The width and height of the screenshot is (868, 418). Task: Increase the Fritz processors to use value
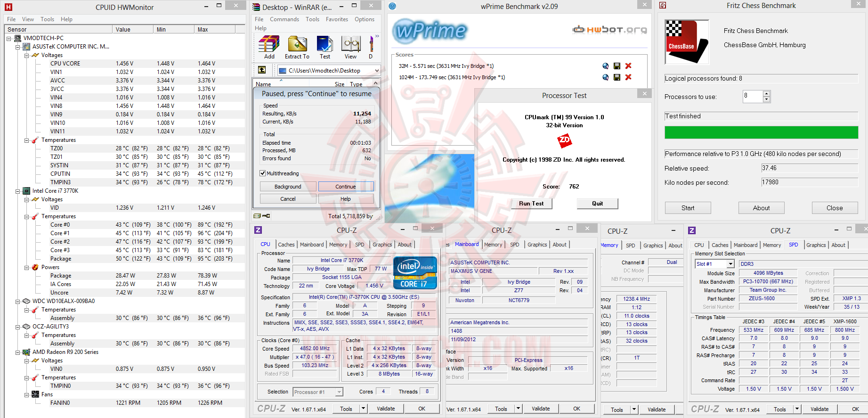767,94
